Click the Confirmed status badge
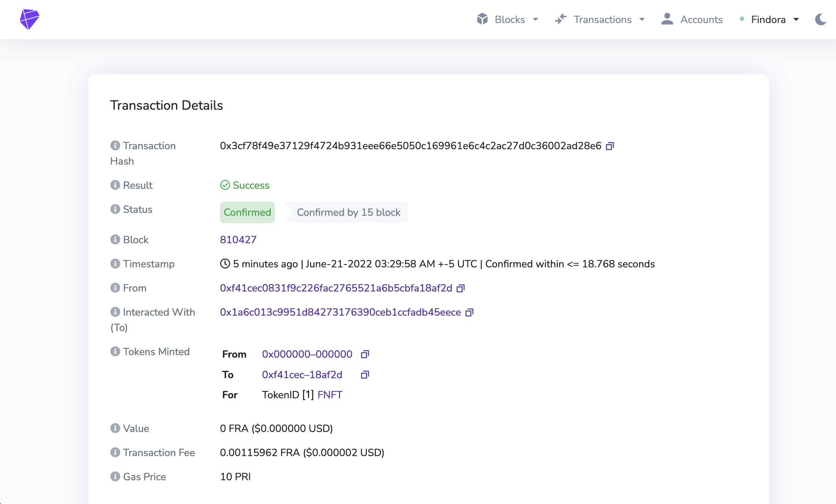Screen dimensions: 836x504 coord(247,212)
